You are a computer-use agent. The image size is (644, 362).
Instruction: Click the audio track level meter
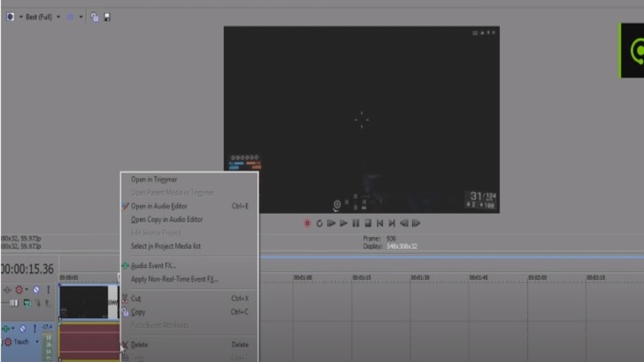pyautogui.click(x=49, y=347)
